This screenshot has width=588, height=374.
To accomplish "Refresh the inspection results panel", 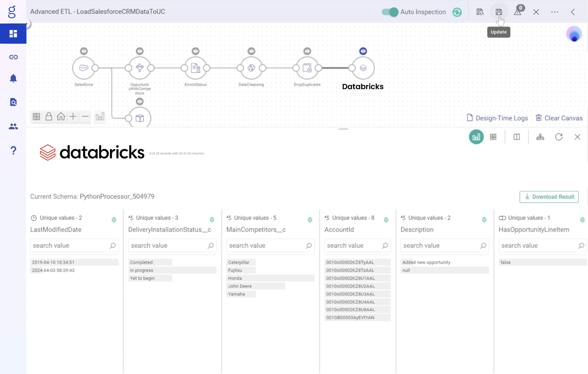I will point(559,137).
